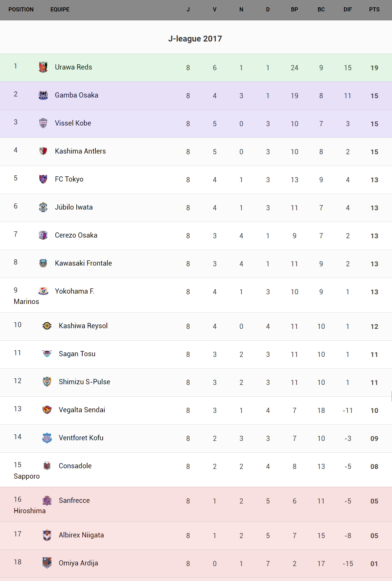
Task: Click the Urawa Reds club crest
Action: [x=43, y=67]
